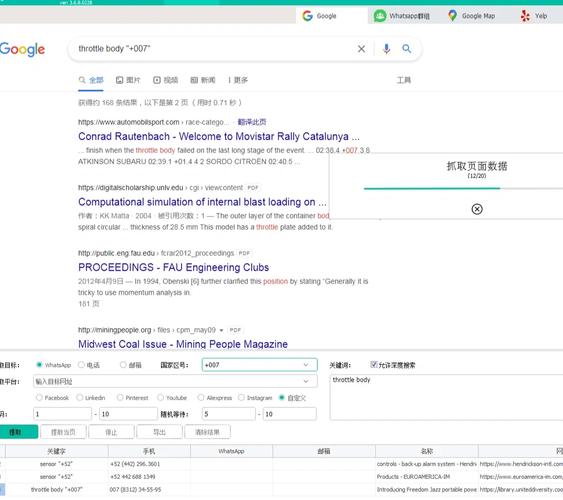Select the hendrickson-intl.com URL cell
563x500 pixels.
click(521, 464)
